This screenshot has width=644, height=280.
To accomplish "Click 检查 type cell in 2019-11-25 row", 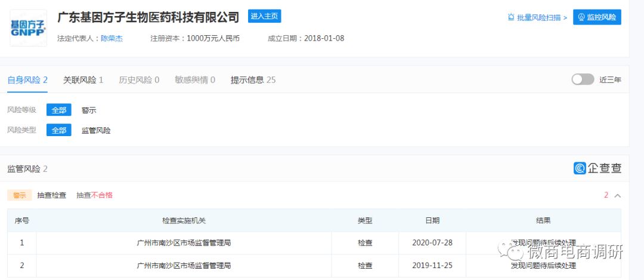I will click(365, 266).
